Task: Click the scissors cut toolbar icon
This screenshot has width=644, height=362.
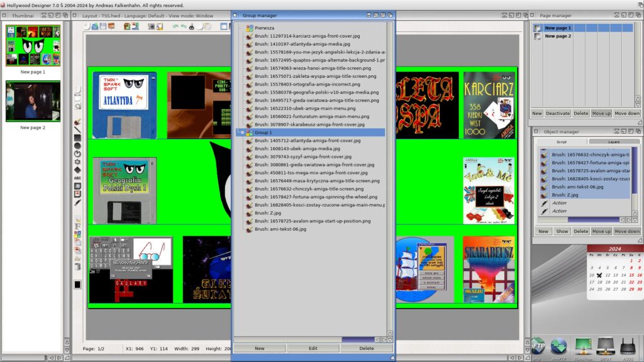Action: coord(191,26)
